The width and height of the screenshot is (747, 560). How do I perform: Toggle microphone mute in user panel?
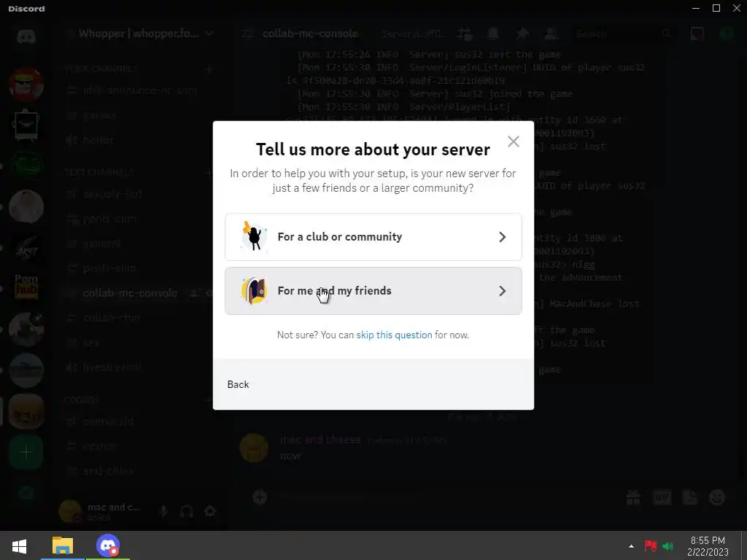pyautogui.click(x=163, y=511)
